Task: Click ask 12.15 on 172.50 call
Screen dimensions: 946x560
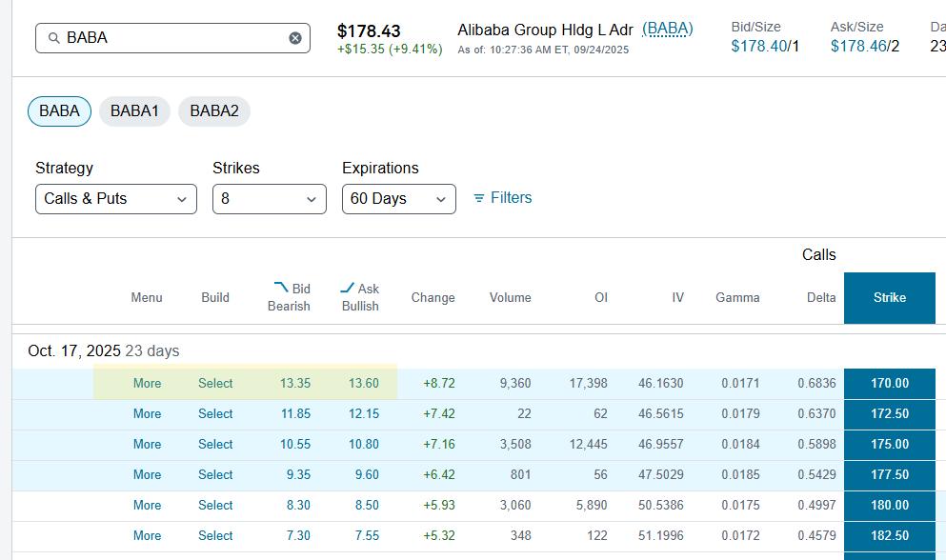Action: click(363, 414)
